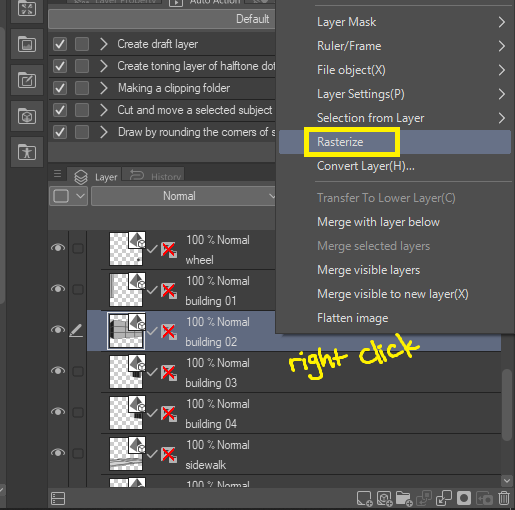Viewport: 515px width, 510px height.
Task: Check the building 01 layer selection box
Action: [x=78, y=289]
